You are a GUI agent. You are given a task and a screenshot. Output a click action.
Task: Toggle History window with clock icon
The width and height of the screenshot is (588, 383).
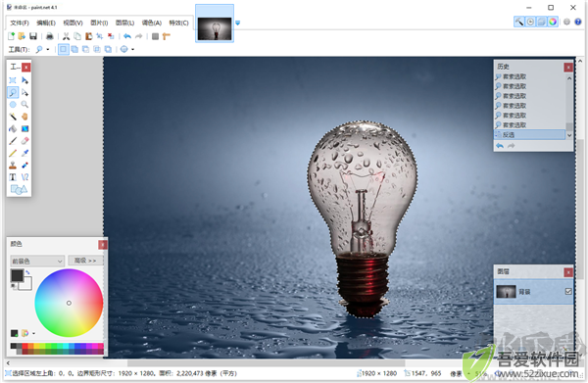point(530,22)
